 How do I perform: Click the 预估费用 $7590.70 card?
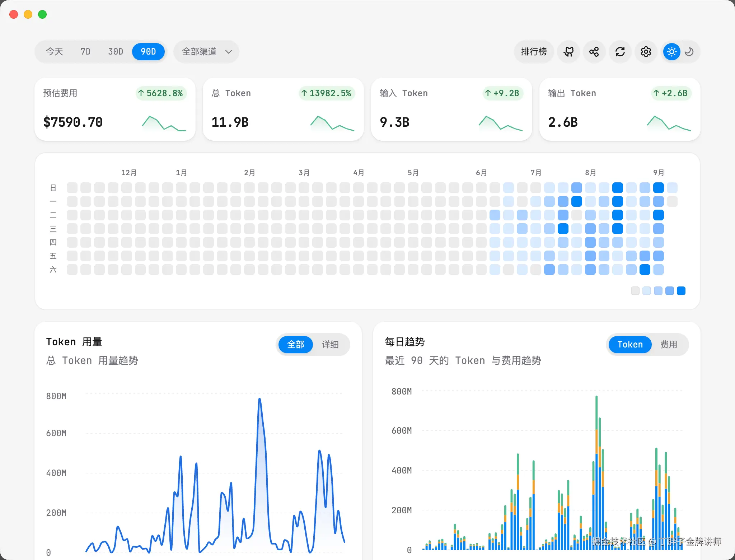pos(115,109)
